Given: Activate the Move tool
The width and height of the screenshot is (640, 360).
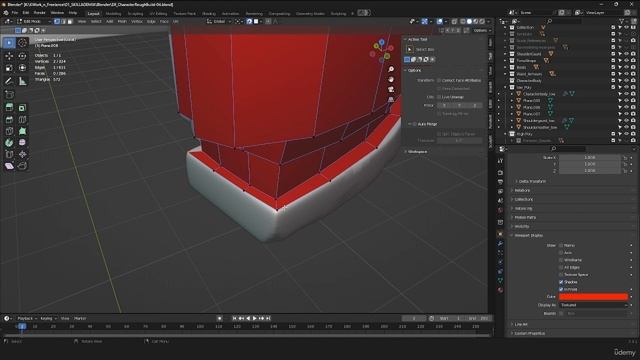Looking at the screenshot, I should [9, 56].
